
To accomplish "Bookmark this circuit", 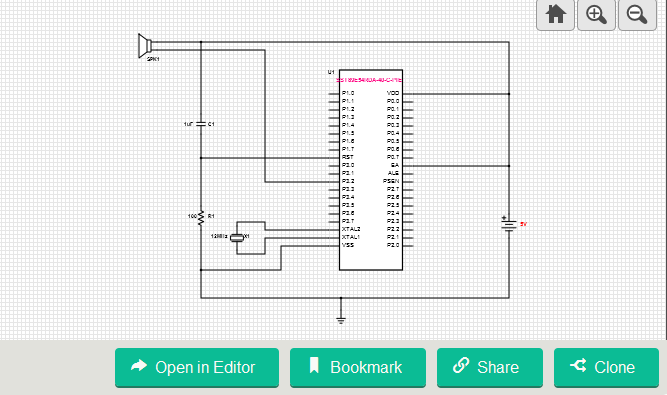I will pos(358,367).
